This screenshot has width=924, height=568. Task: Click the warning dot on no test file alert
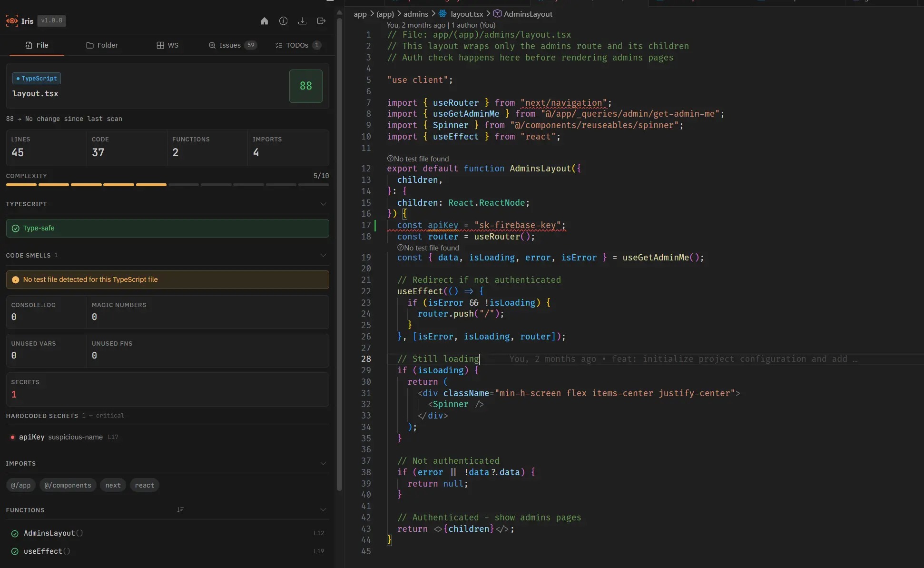pyautogui.click(x=16, y=280)
